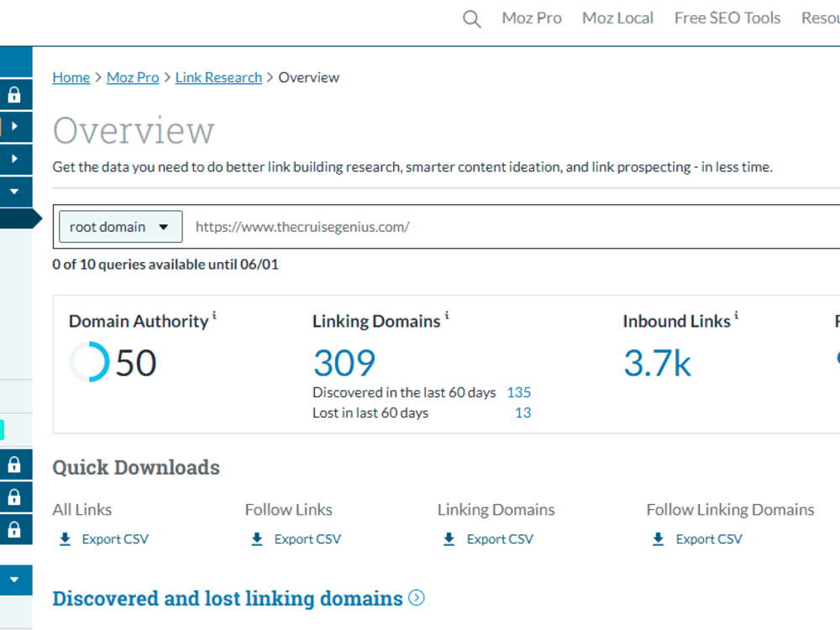Click last of three lower sidebar locks
The image size is (840, 630).
coord(14,530)
